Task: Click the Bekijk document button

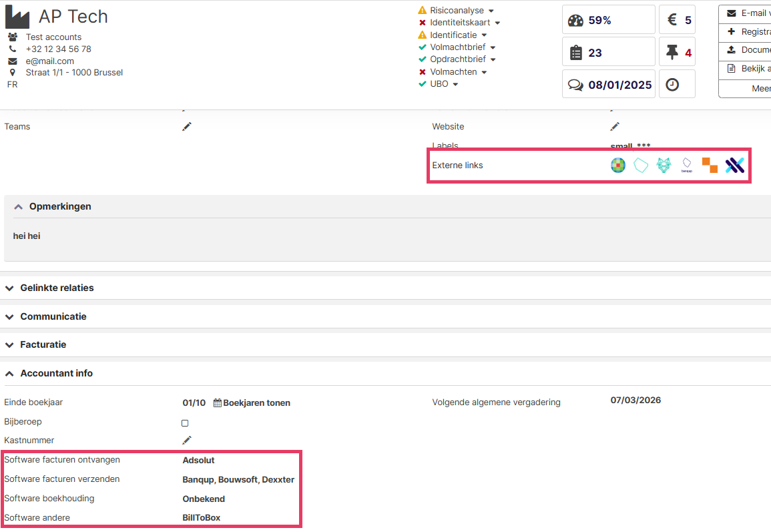Action: tap(745, 69)
